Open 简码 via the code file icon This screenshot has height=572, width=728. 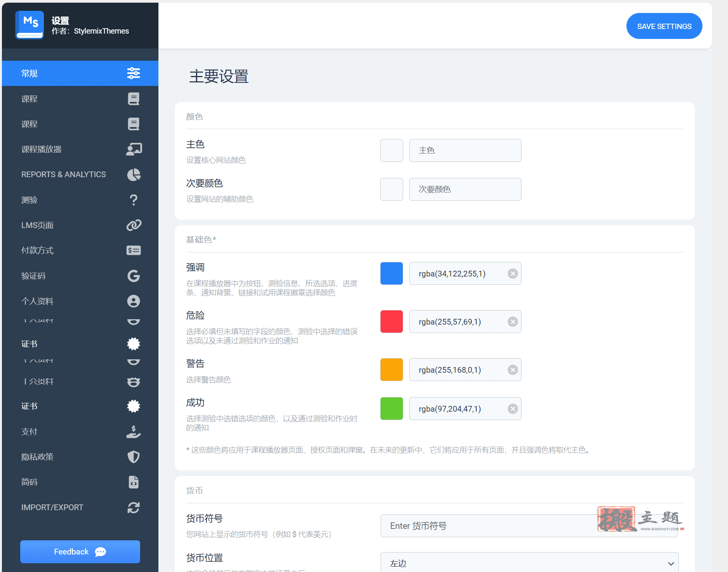(134, 482)
